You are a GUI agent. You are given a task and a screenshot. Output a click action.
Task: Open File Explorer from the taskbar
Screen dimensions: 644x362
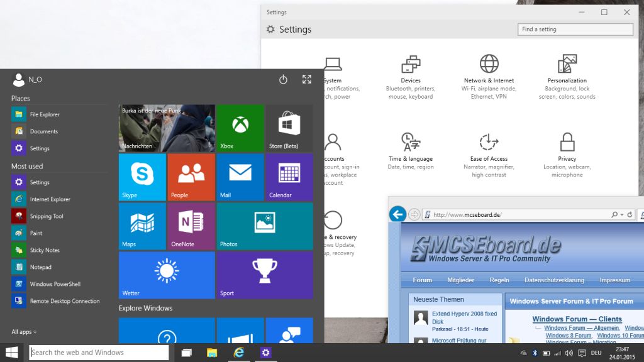(212, 353)
